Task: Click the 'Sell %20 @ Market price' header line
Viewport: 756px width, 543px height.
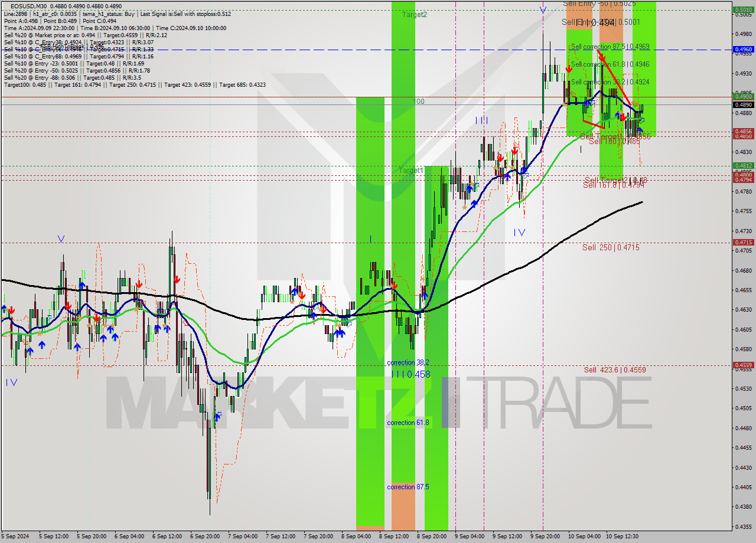Action: (x=86, y=35)
